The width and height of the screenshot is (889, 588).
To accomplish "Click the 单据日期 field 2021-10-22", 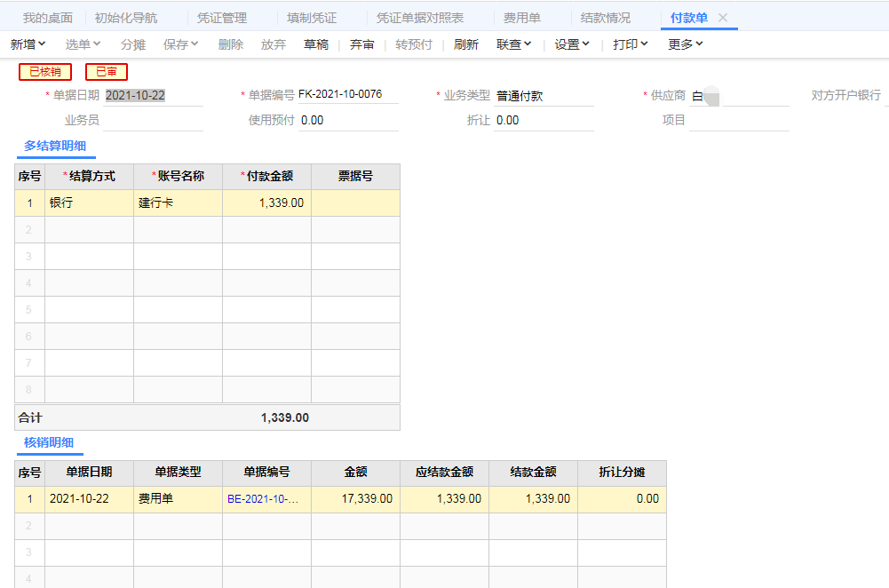I will (x=153, y=95).
